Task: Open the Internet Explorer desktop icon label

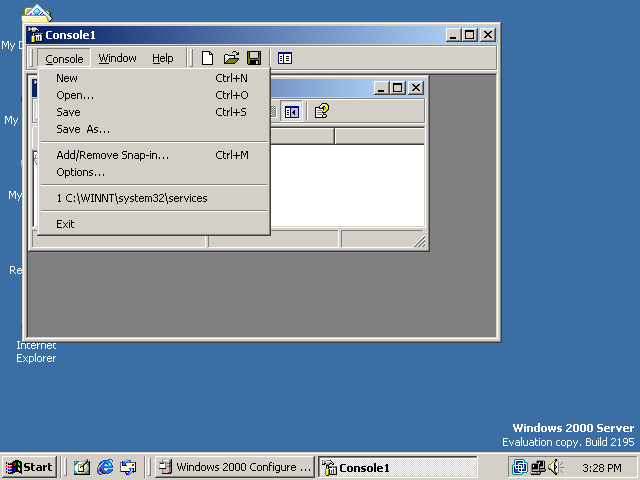Action: (x=36, y=352)
